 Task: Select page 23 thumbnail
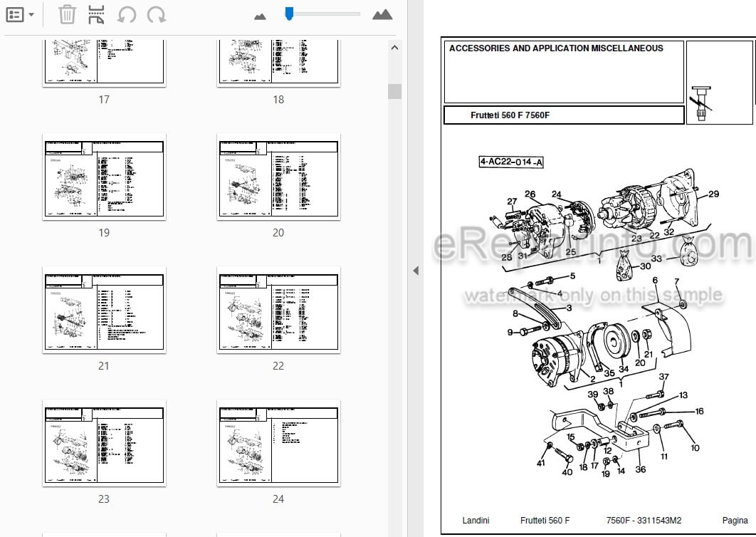tap(104, 444)
